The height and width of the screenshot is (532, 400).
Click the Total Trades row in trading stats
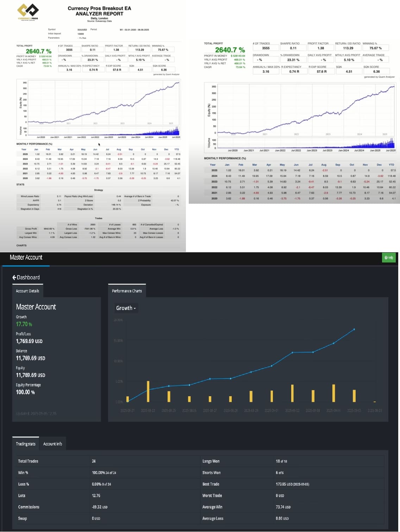(28, 461)
